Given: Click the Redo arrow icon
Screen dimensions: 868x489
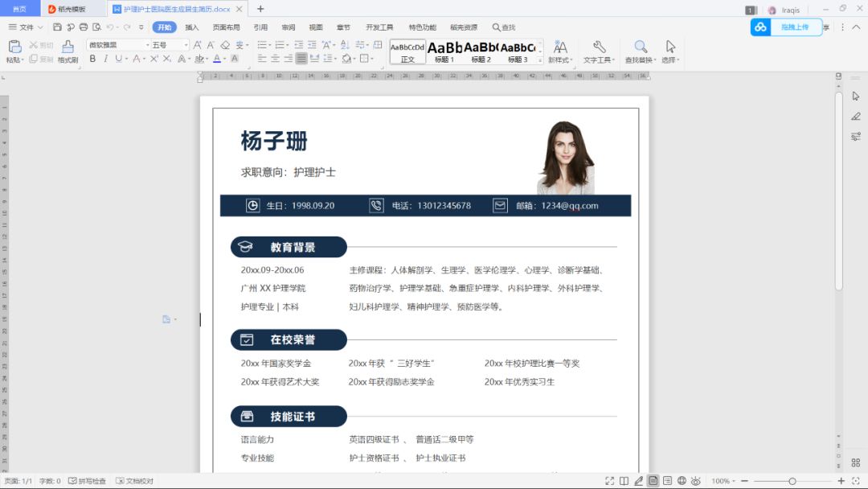Looking at the screenshot, I should (x=127, y=27).
